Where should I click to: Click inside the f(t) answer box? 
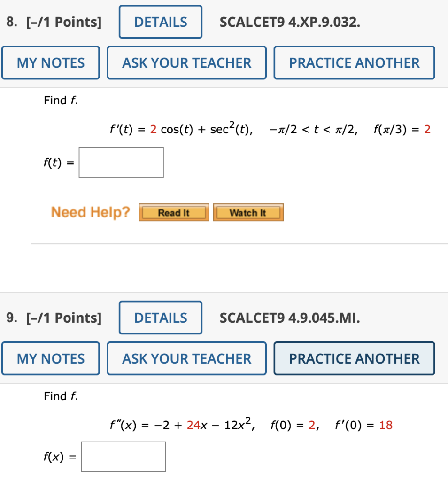point(121,162)
